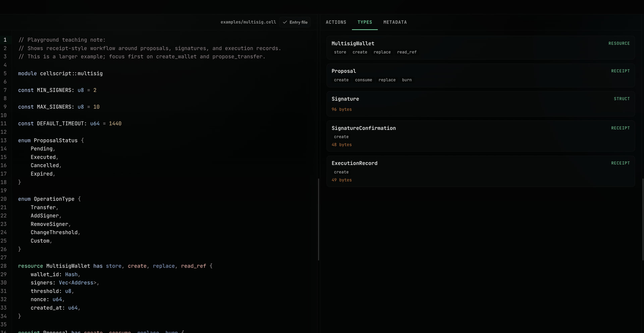
Task: Click the ChangeThreshold enum variant
Action: pyautogui.click(x=54, y=232)
